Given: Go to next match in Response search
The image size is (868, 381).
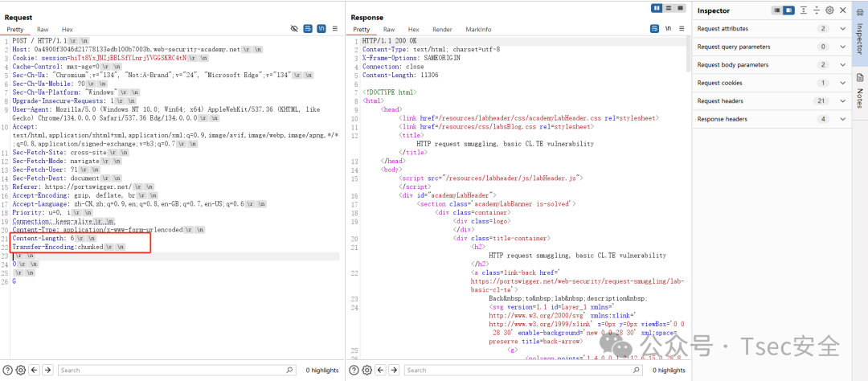Looking at the screenshot, I should [x=395, y=370].
